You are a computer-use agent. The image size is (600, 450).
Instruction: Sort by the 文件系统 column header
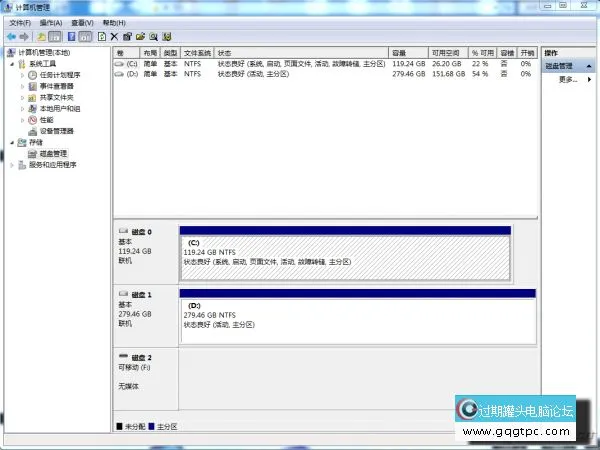pos(197,53)
